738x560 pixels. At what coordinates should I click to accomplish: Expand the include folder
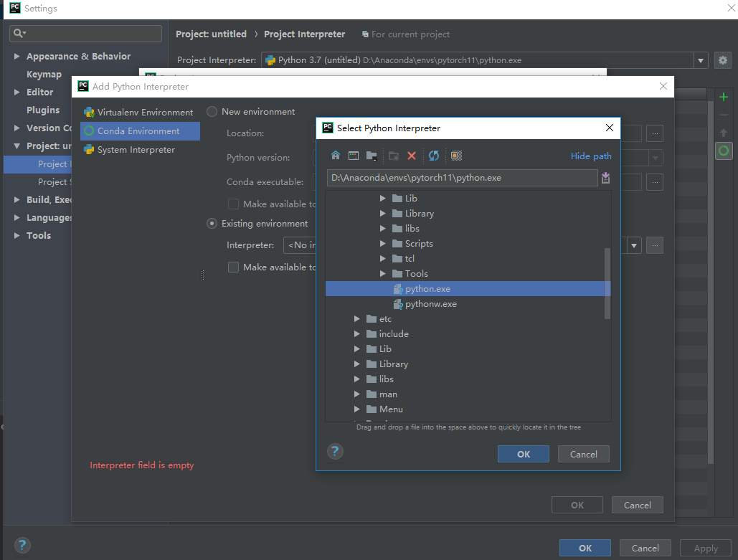pos(356,334)
